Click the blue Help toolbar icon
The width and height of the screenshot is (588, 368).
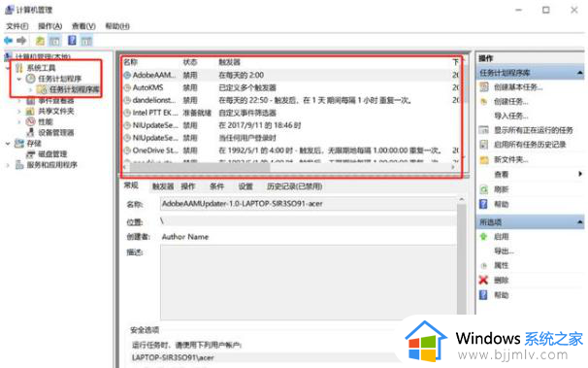pyautogui.click(x=72, y=40)
